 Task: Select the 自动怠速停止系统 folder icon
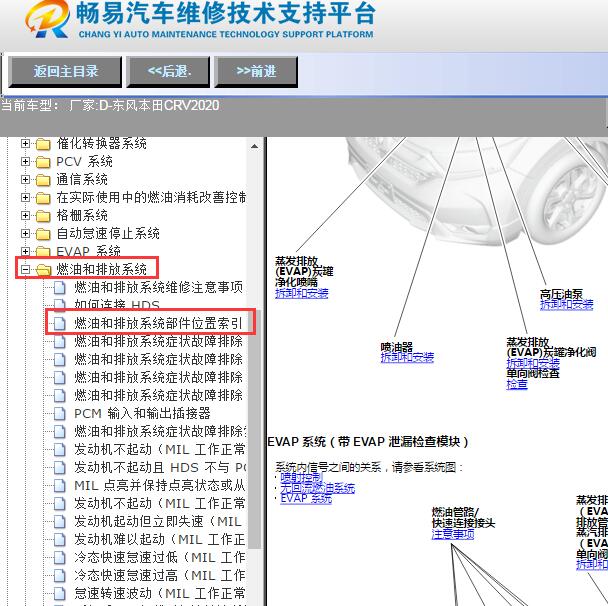pos(43,234)
